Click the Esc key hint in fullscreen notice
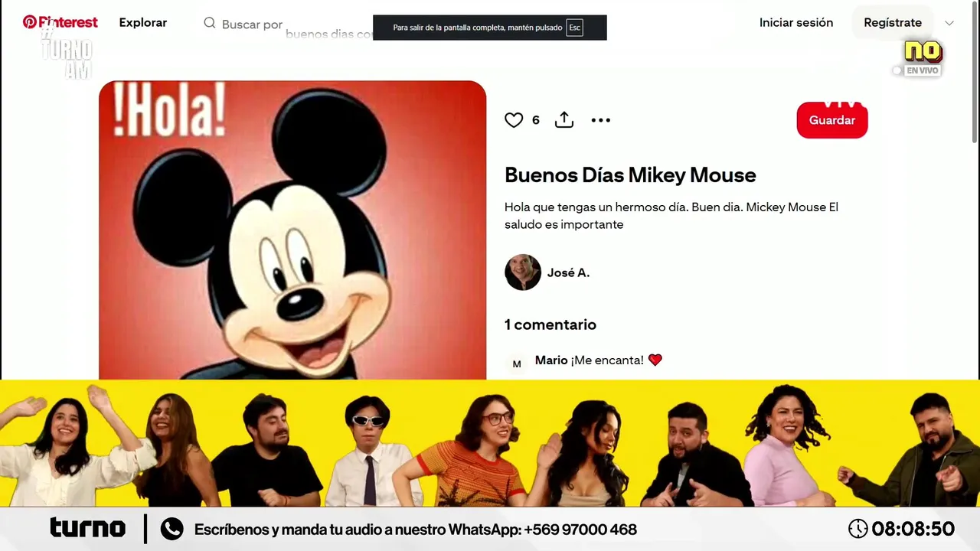This screenshot has width=980, height=551. [x=574, y=28]
